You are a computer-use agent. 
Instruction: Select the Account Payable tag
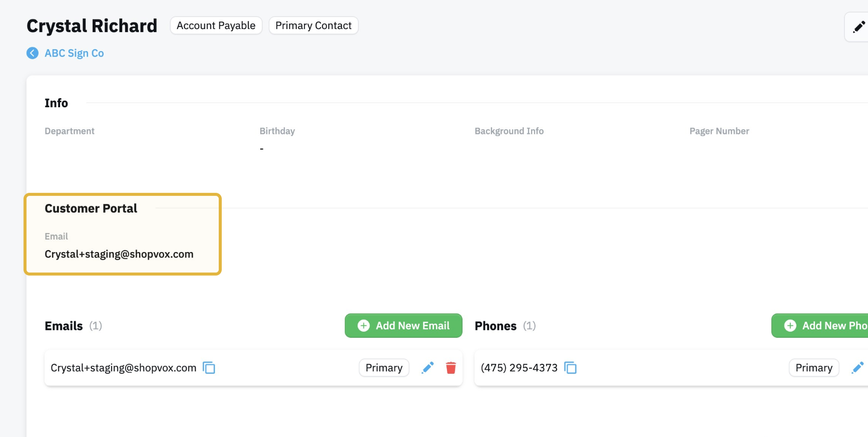pyautogui.click(x=216, y=26)
